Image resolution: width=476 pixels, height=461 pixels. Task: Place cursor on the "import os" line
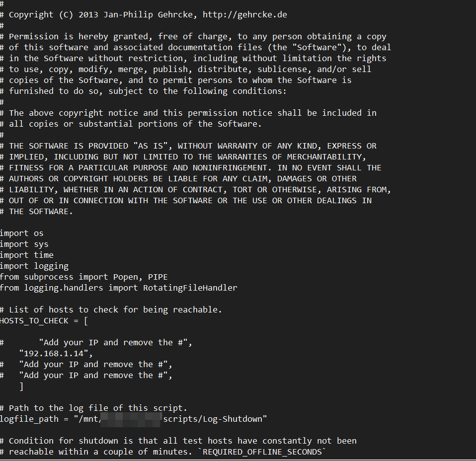pyautogui.click(x=21, y=233)
